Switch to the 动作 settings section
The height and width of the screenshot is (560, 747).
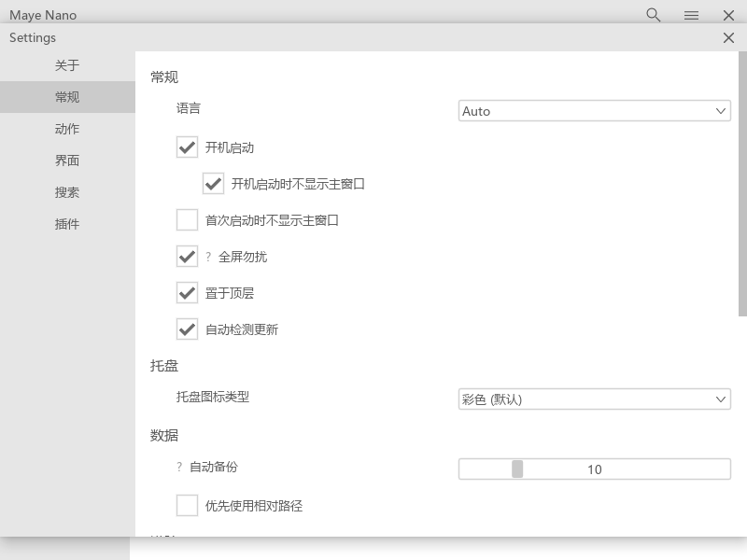(67, 128)
